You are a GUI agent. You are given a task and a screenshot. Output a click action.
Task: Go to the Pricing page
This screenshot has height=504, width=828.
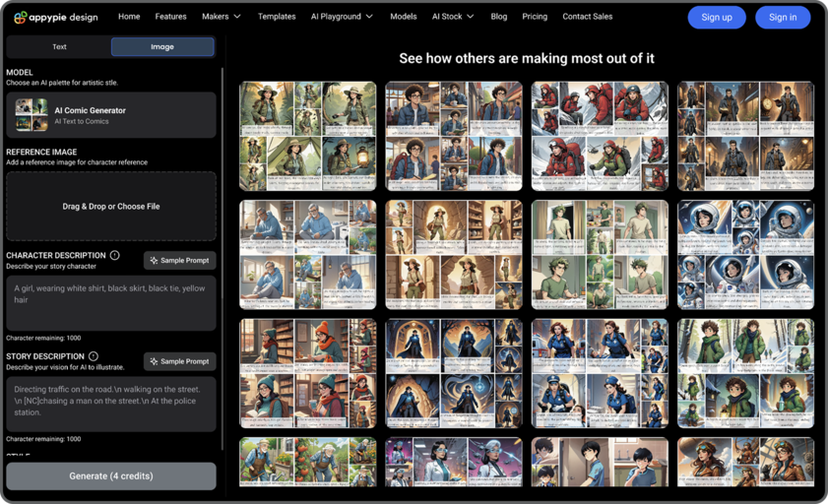pos(535,17)
